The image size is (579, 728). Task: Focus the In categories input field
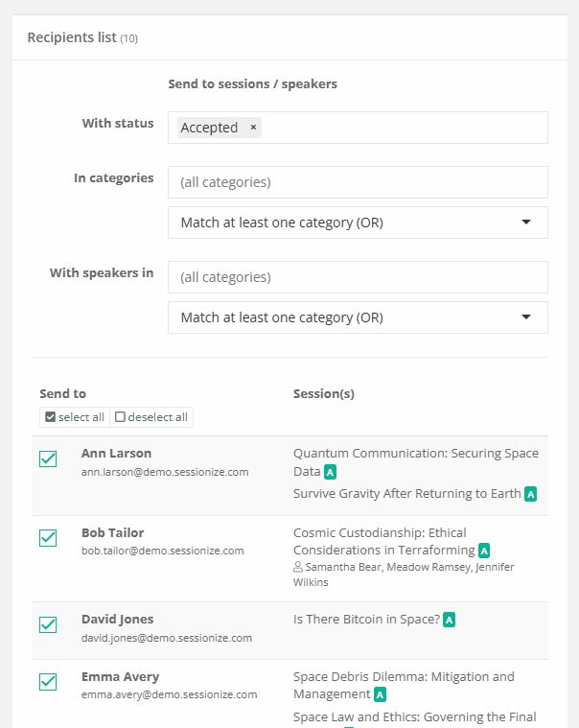pos(358,182)
